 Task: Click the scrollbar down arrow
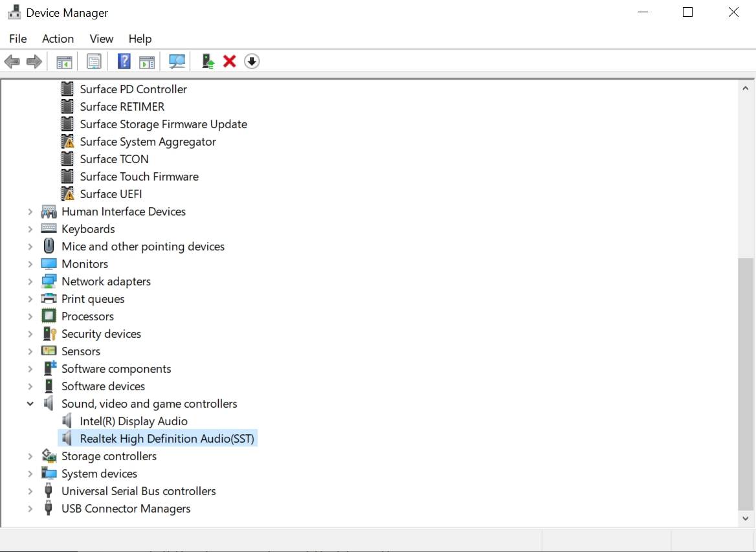coord(746,518)
